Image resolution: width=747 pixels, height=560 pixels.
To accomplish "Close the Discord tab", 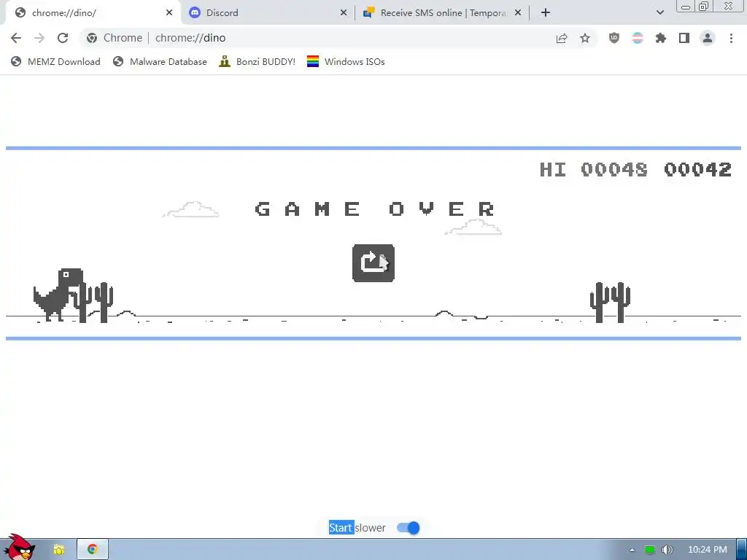I will click(344, 13).
